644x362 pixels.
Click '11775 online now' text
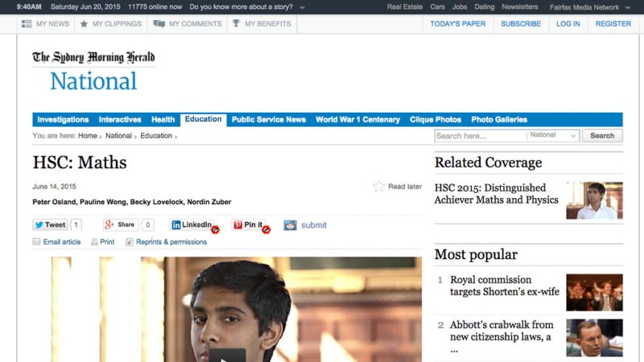(155, 7)
